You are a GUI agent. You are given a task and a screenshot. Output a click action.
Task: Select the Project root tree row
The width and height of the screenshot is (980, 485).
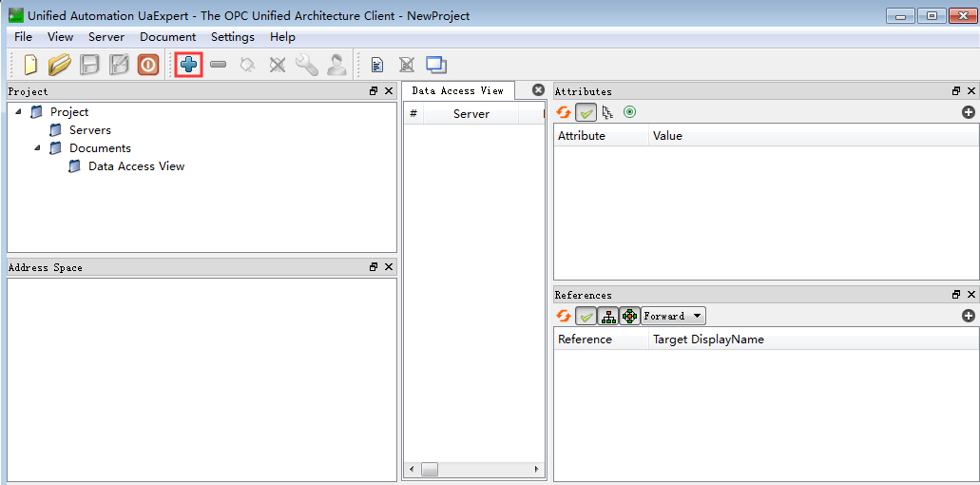pyautogui.click(x=69, y=112)
